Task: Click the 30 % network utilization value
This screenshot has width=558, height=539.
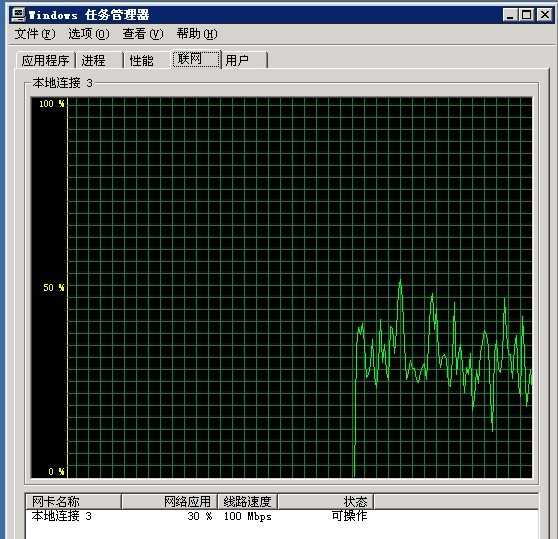Action: 200,516
